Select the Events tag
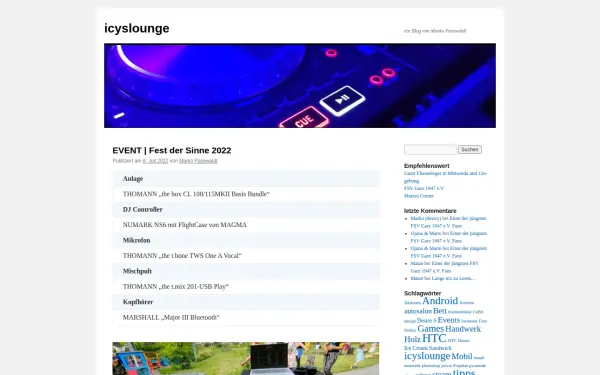The image size is (600, 375). point(448,320)
